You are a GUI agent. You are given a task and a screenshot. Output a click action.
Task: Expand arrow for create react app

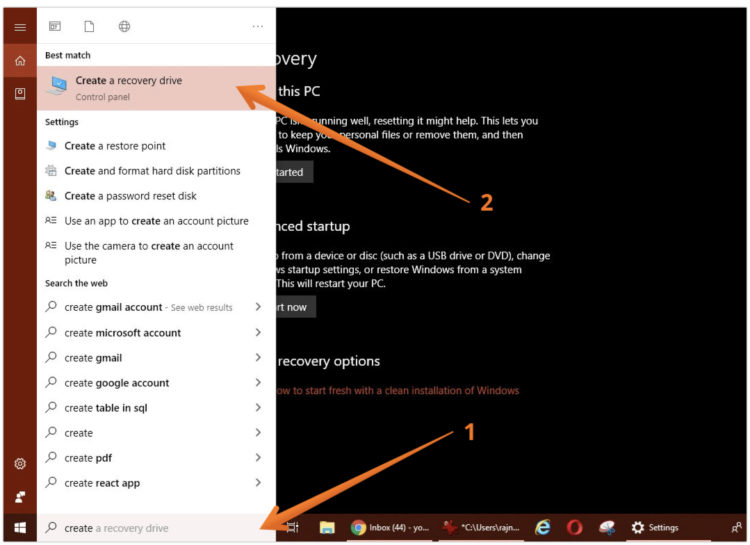pos(258,482)
